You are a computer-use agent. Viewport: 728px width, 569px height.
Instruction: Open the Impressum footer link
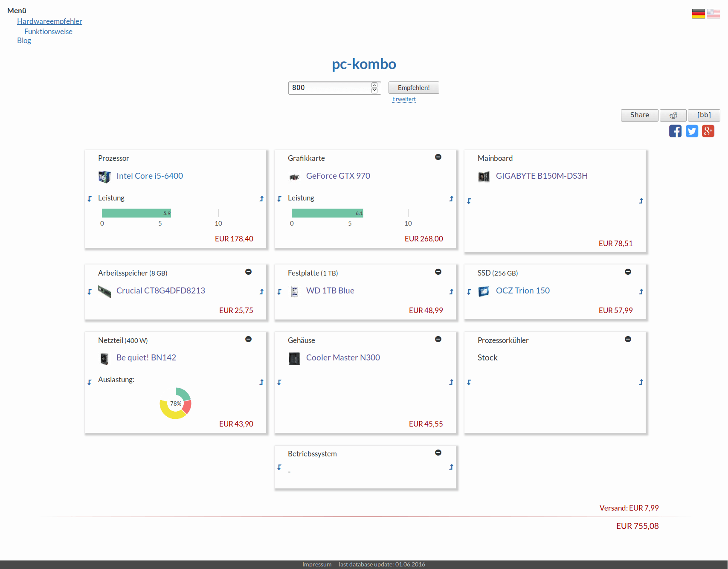coord(317,564)
